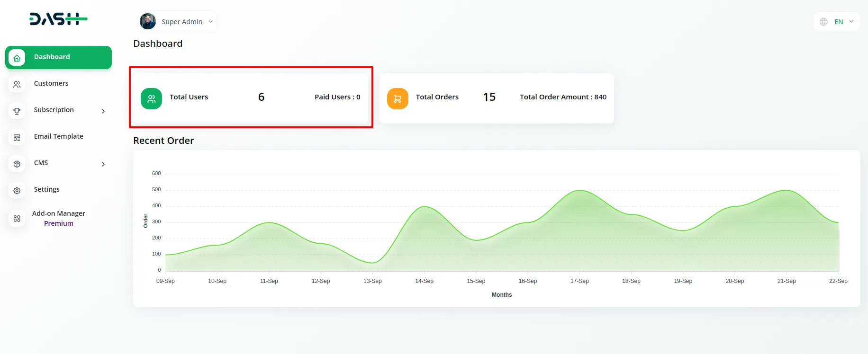
Task: Click the orange Total Orders cart icon
Action: point(398,98)
